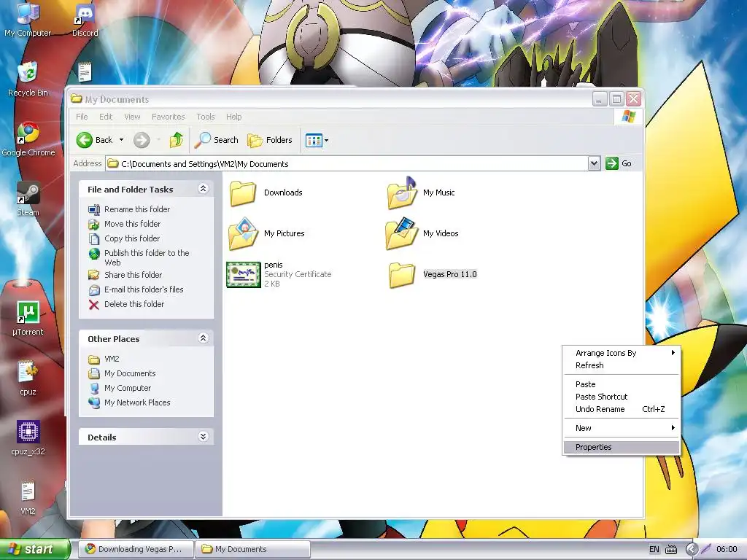Screen dimensions: 747x560
Task: Click the green Back arrow icon
Action: click(85, 140)
